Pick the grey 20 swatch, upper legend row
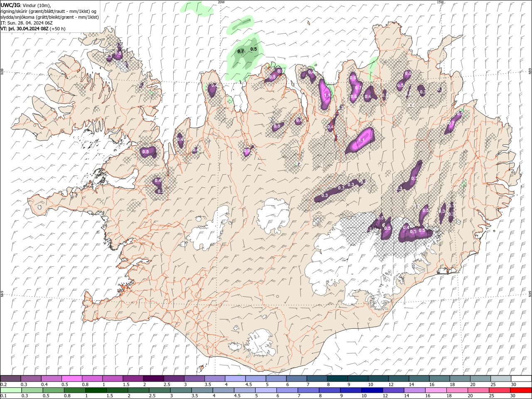This screenshot has height=399, width=532. (x=480, y=379)
